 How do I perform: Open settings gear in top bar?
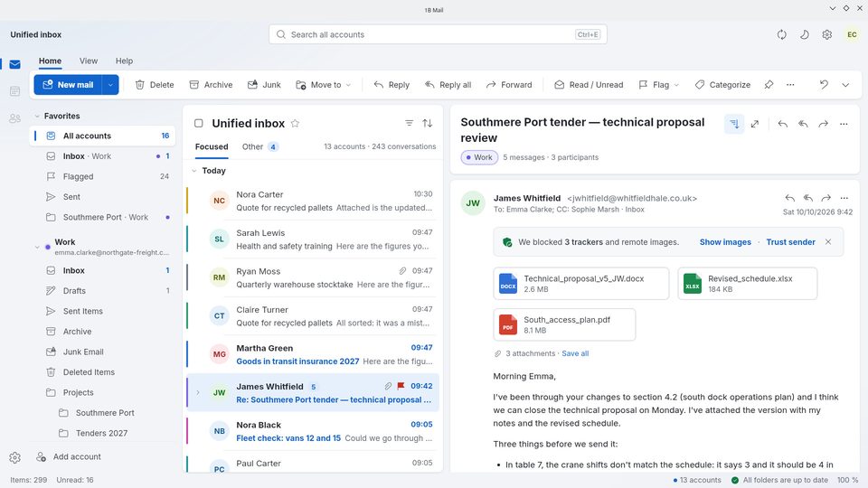click(827, 34)
